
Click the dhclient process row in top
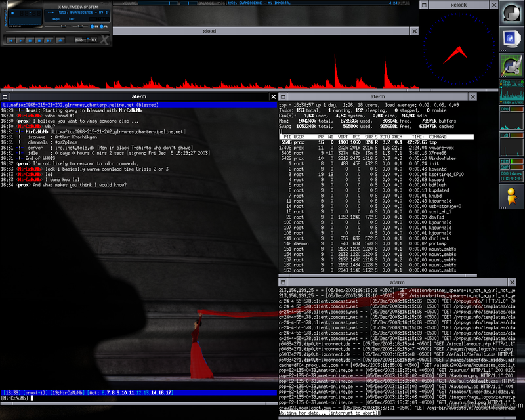(376, 238)
